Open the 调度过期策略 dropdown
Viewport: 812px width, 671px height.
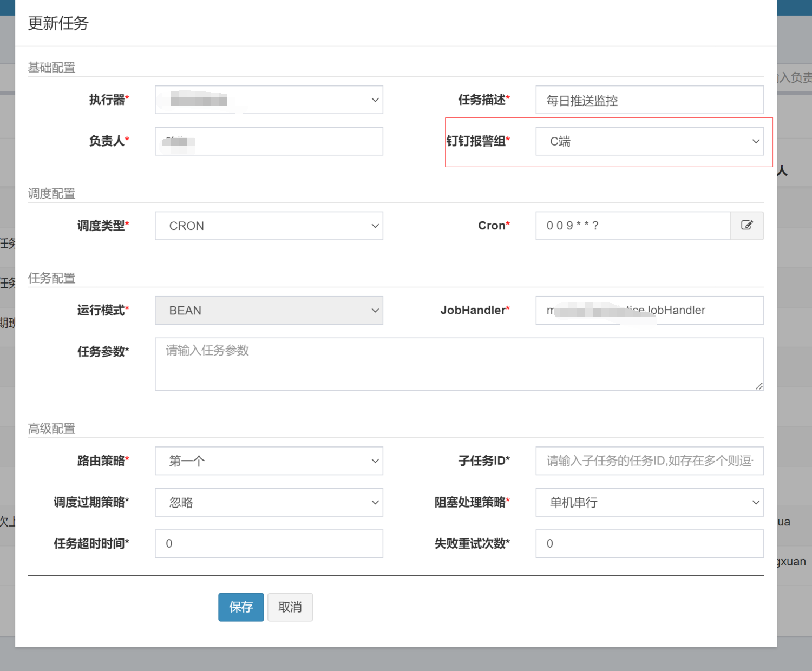click(269, 502)
